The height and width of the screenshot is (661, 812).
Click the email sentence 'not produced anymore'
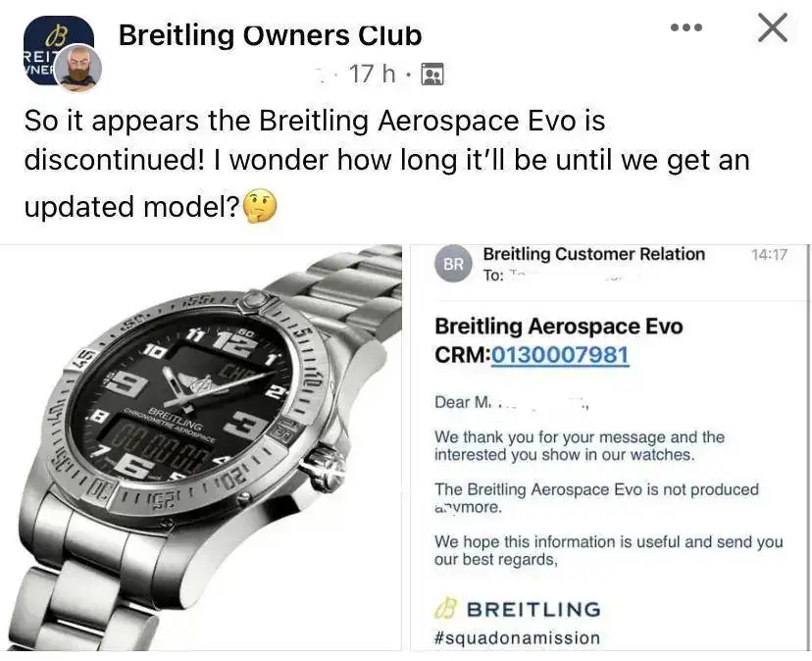[596, 498]
